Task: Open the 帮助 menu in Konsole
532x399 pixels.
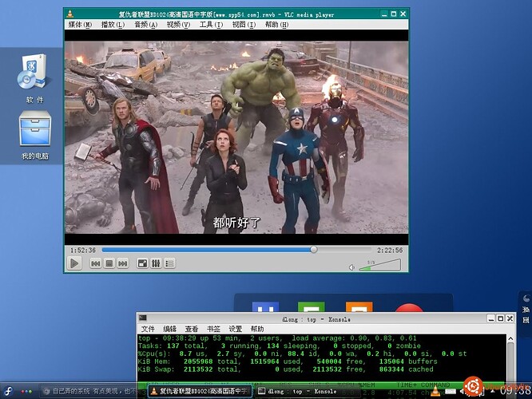Action: [257, 329]
